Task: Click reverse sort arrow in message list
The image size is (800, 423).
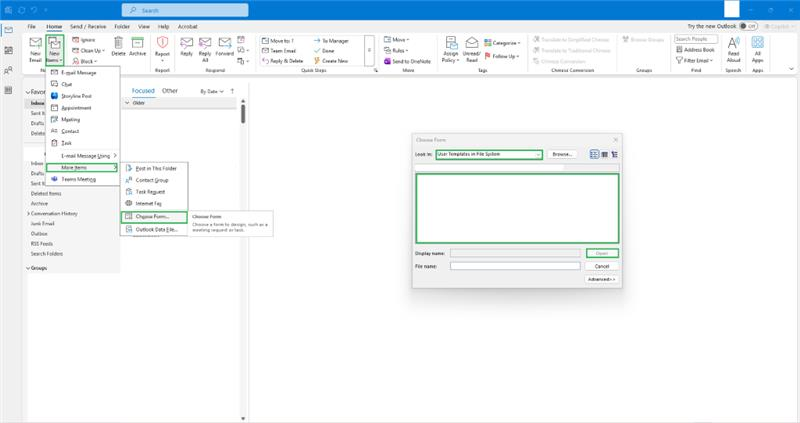Action: click(233, 91)
